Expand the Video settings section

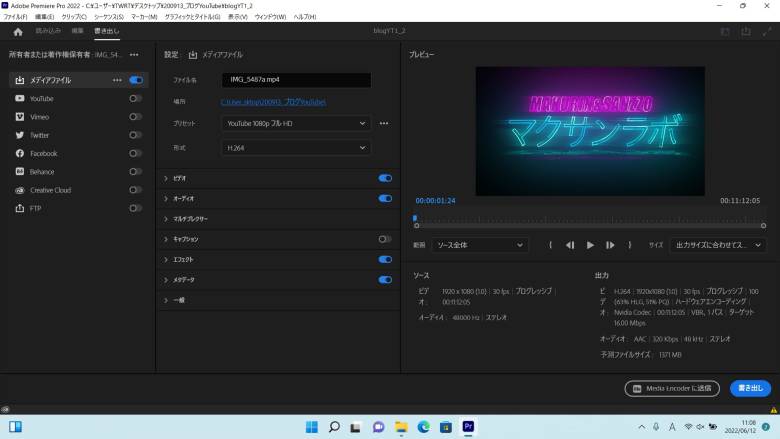[x=166, y=178]
